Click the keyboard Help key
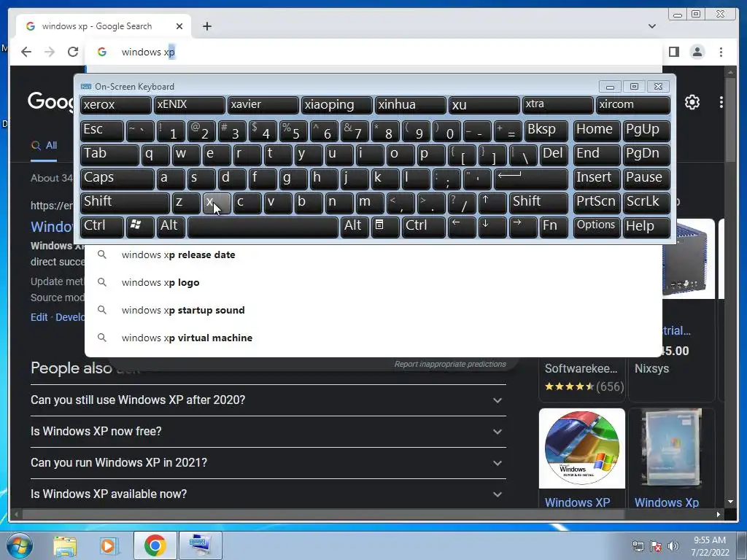 tap(646, 226)
